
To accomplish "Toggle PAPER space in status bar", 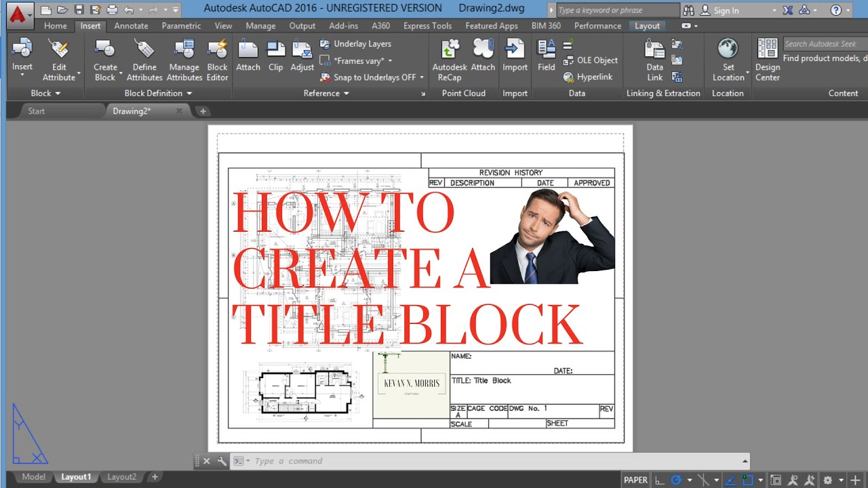I will coord(635,480).
